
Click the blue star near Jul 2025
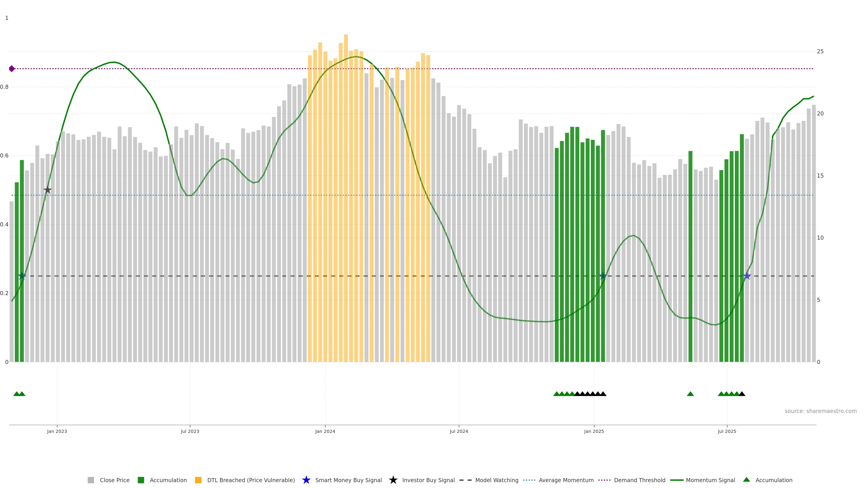pos(747,276)
